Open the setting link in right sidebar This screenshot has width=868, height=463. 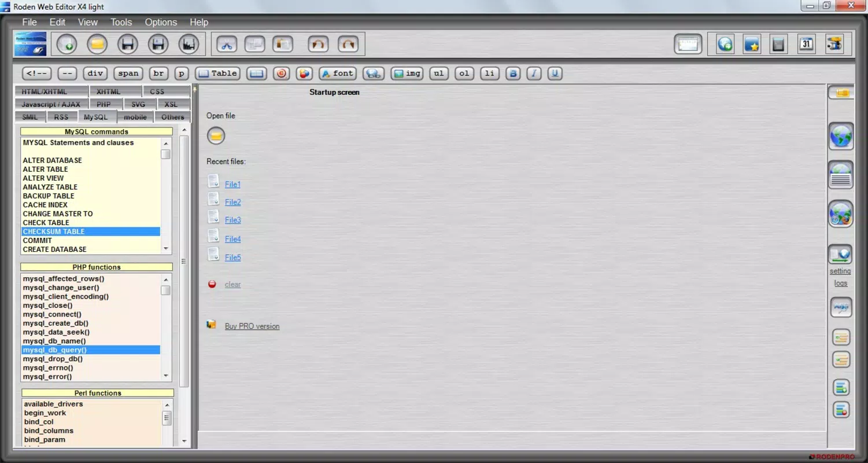[840, 271]
